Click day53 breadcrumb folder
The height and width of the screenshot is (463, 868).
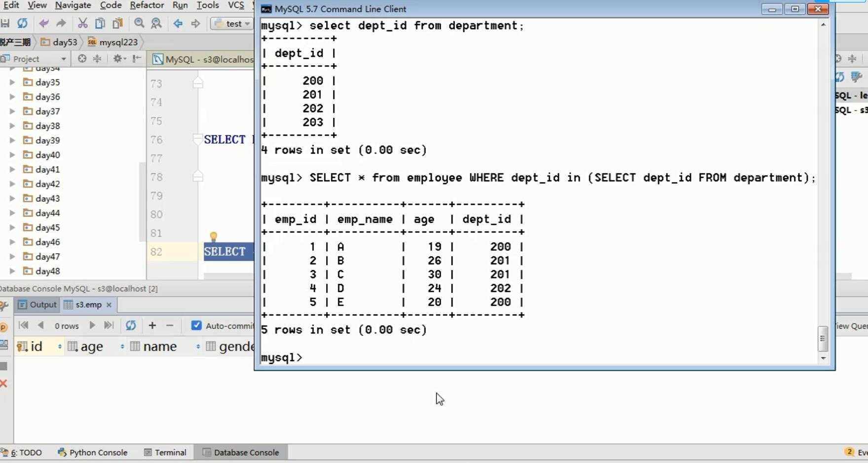coord(59,42)
